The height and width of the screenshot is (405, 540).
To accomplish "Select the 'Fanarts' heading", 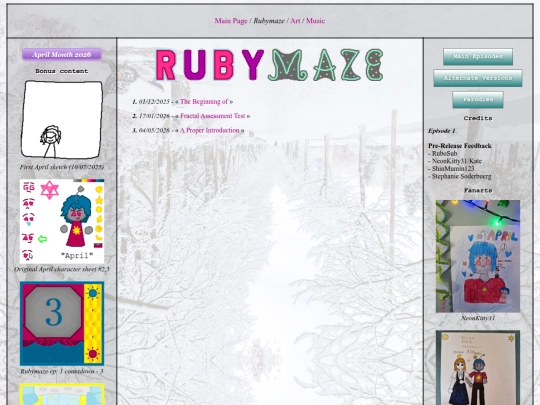I will pyautogui.click(x=478, y=190).
